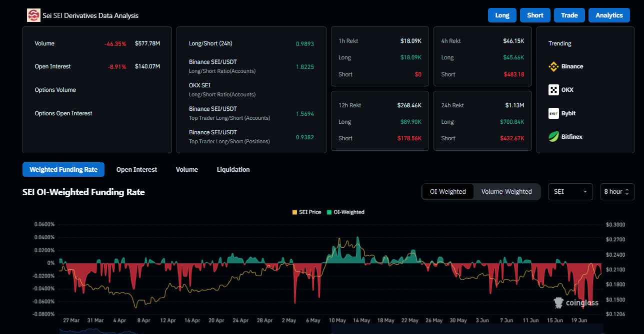Click the Options Open Interest label
Viewport: 644px width, 334px height.
[x=63, y=113]
